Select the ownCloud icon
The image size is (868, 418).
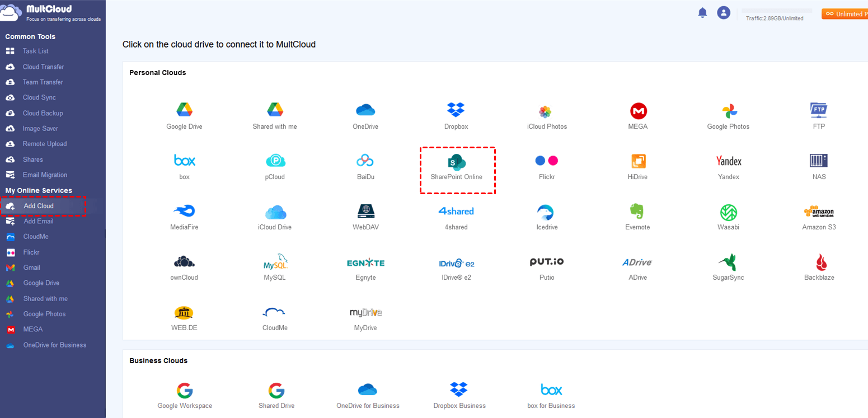pos(184,261)
